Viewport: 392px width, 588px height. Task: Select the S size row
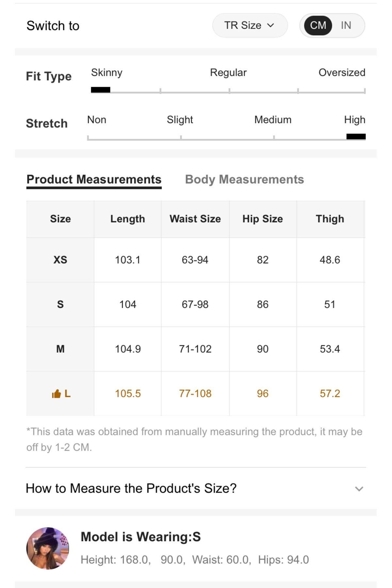coord(195,304)
